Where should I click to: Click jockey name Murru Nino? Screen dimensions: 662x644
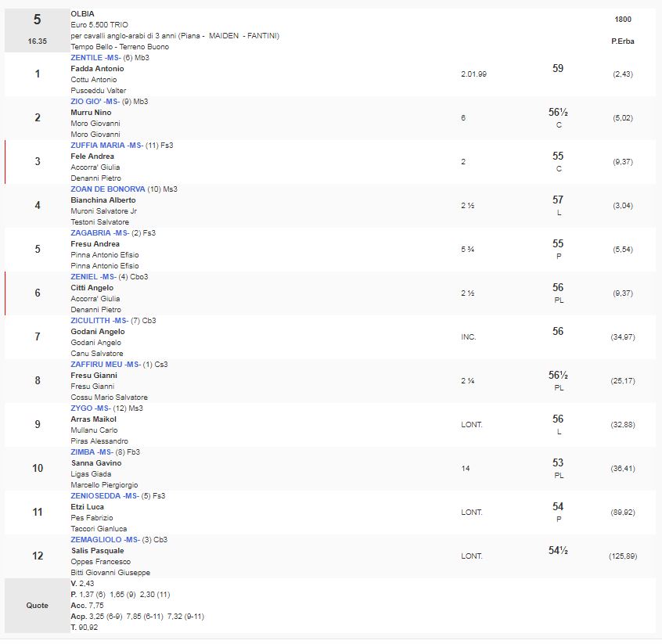point(91,113)
